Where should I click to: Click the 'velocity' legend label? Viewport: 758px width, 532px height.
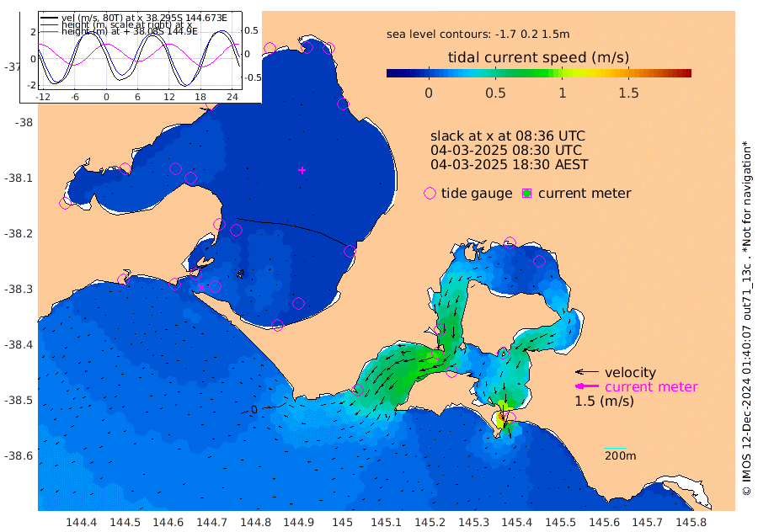630,373
